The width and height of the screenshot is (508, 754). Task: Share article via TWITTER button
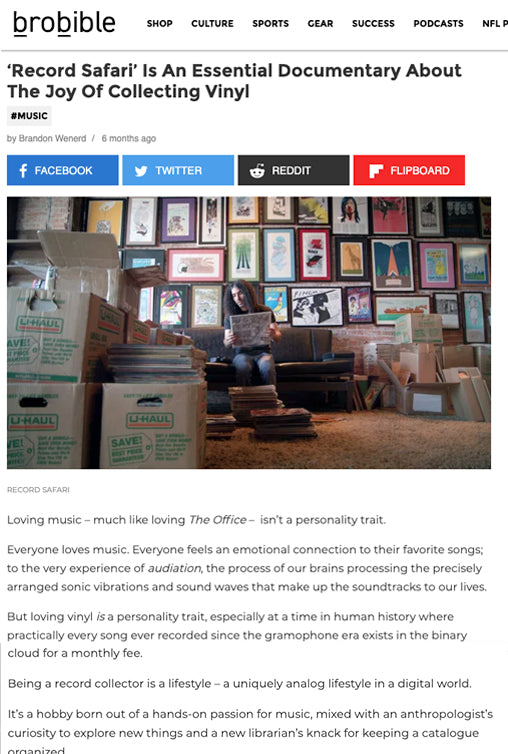coord(178,170)
